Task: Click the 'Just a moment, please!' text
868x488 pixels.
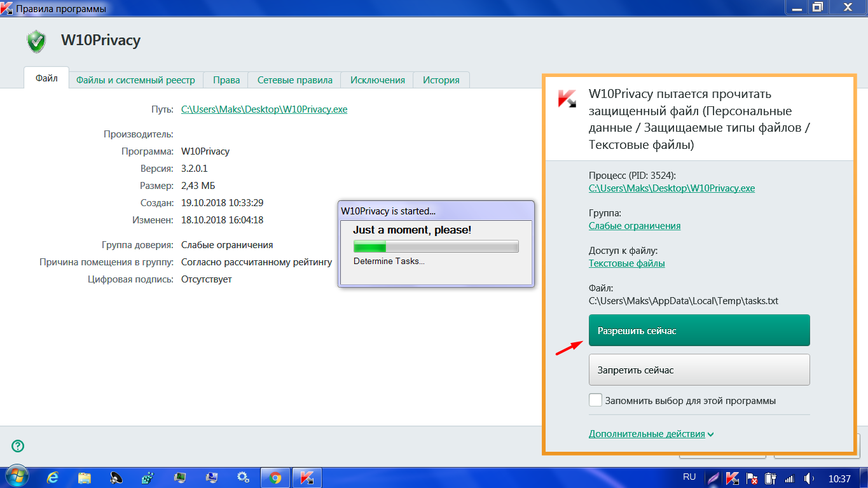Action: click(412, 230)
